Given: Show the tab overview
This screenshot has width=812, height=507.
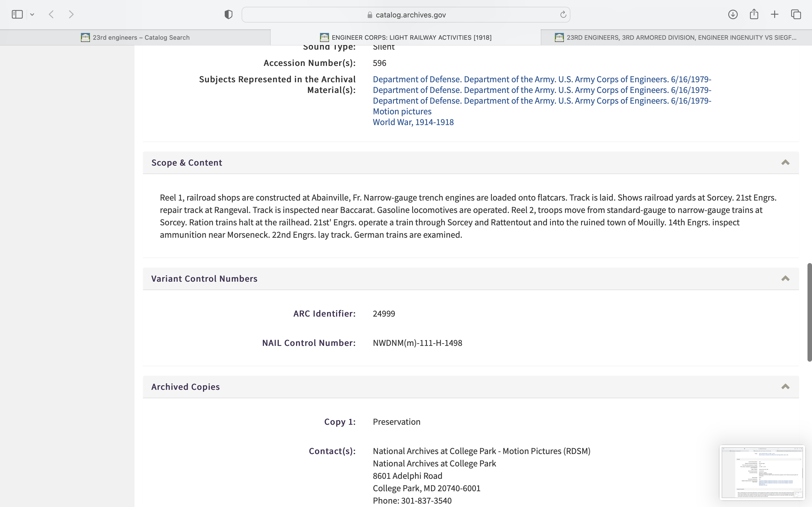Looking at the screenshot, I should click(796, 14).
